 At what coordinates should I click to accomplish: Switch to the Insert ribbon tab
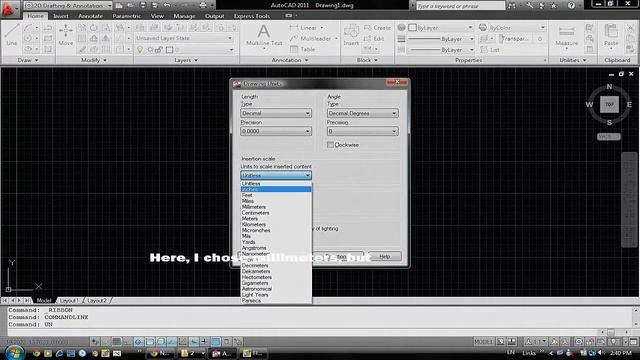click(61, 16)
